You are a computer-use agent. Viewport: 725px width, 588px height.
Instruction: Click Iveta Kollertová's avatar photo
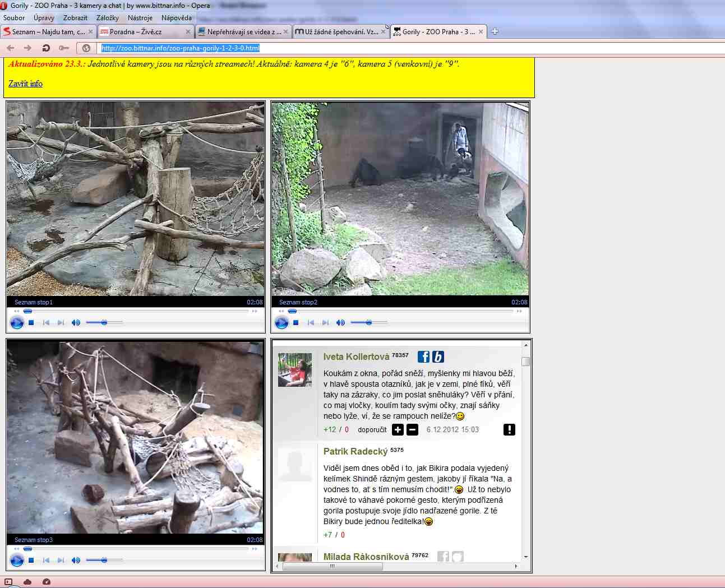click(x=295, y=370)
